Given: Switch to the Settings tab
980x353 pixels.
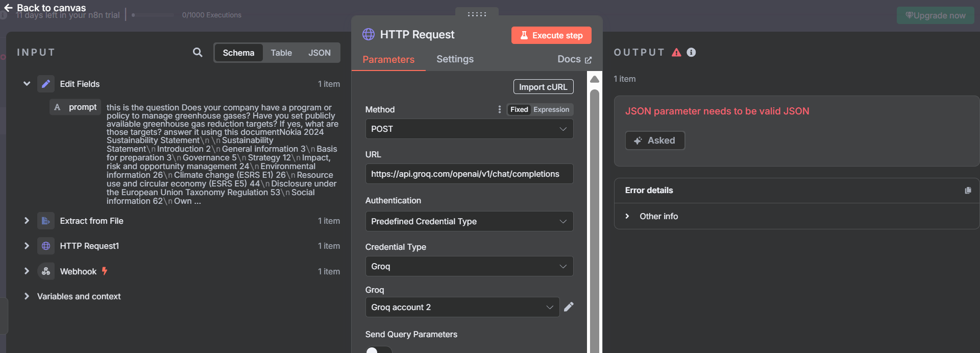Looking at the screenshot, I should point(455,59).
